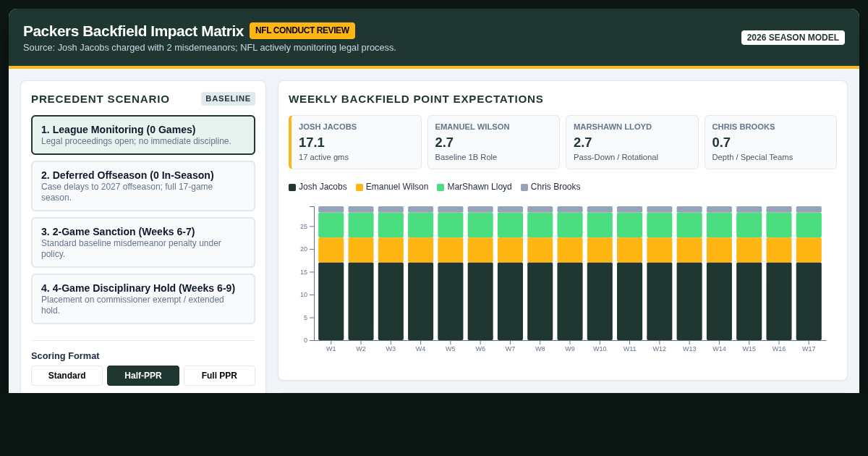Viewport: 868px width, 456px height.
Task: Click the W6 stacked bar
Action: tap(480, 274)
